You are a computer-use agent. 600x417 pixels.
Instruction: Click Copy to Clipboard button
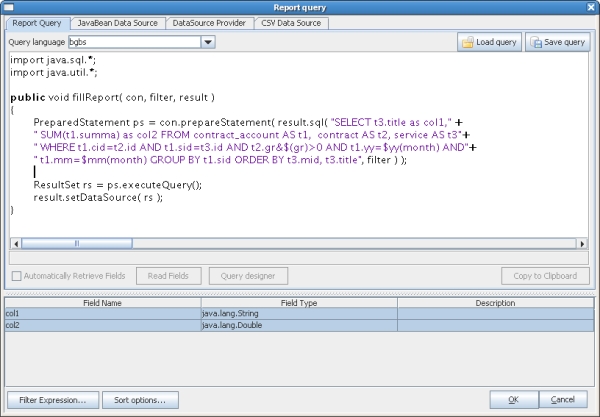(x=545, y=276)
